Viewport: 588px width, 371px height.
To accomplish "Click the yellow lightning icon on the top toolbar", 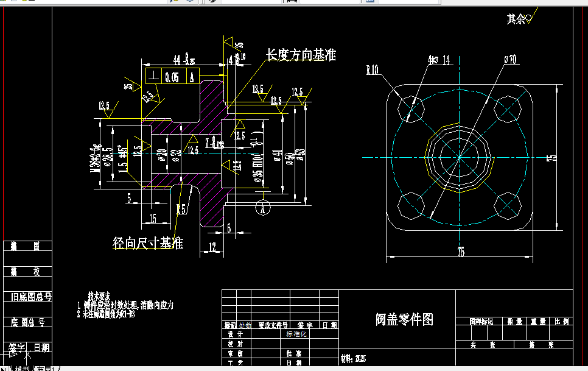I will [x=174, y=2].
